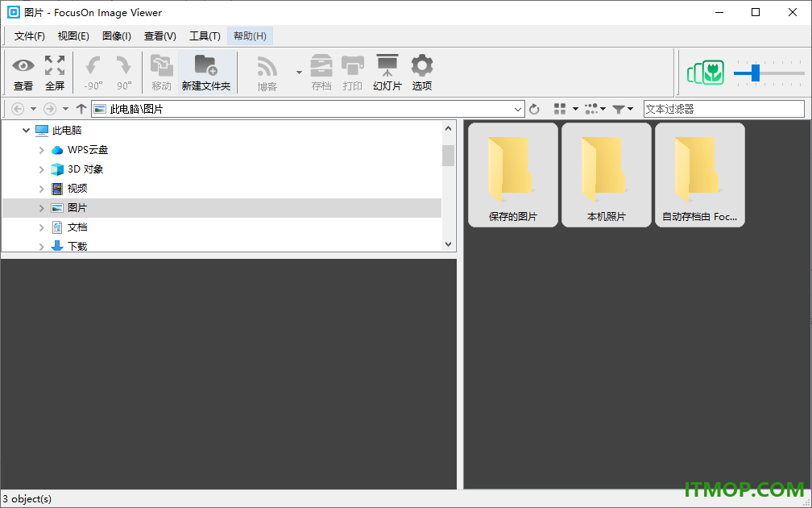Click tree scrollbar up arrow
This screenshot has height=508, width=812.
449,128
